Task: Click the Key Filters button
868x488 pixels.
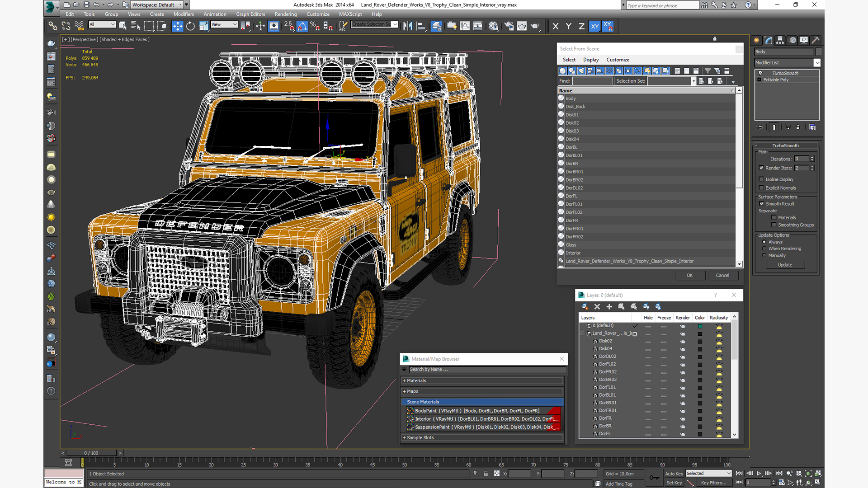Action: [x=714, y=483]
